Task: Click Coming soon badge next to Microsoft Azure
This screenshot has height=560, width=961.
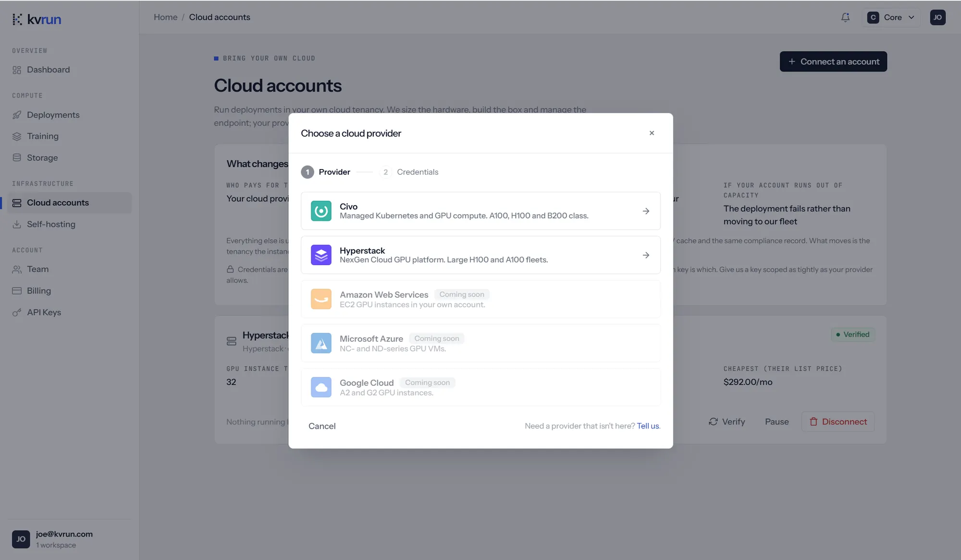Action: pyautogui.click(x=437, y=339)
